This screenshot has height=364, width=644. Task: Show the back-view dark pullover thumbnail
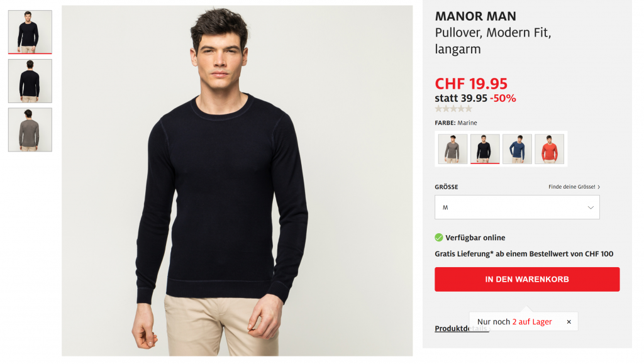(x=30, y=81)
